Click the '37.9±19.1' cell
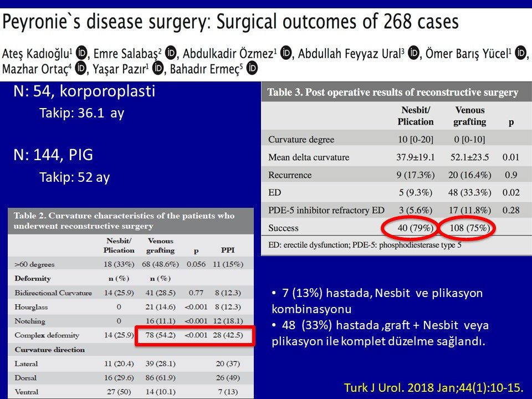Image resolution: width=532 pixels, height=399 pixels. tap(416, 157)
